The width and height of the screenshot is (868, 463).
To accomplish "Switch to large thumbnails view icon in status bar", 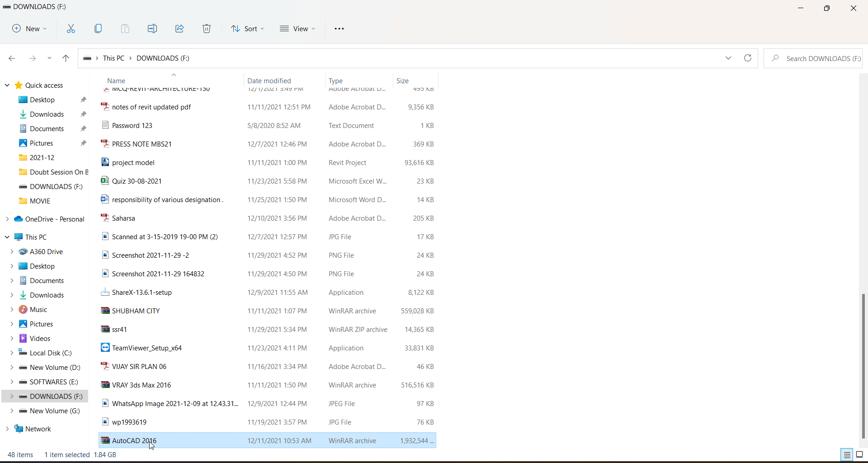I will 860,455.
